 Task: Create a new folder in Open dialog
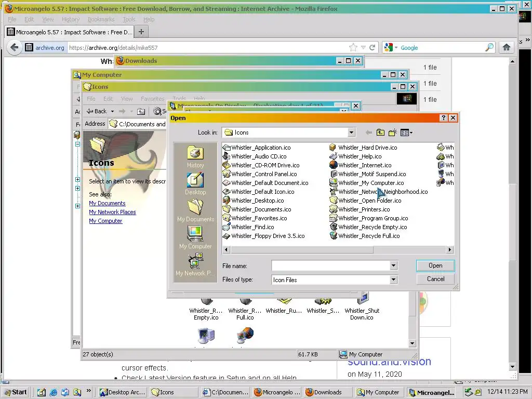[x=393, y=132]
